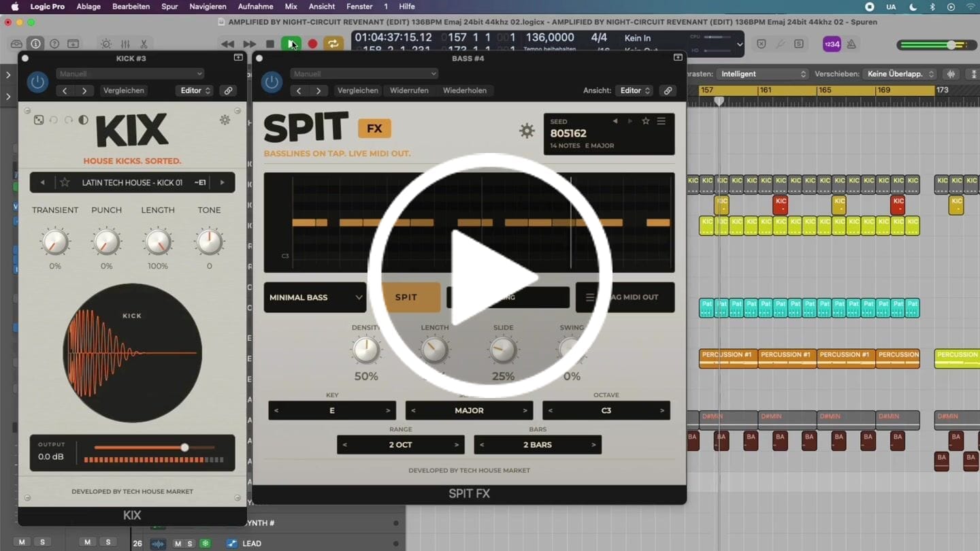Click the Wiederholen button
The width and height of the screenshot is (980, 551).
(464, 90)
